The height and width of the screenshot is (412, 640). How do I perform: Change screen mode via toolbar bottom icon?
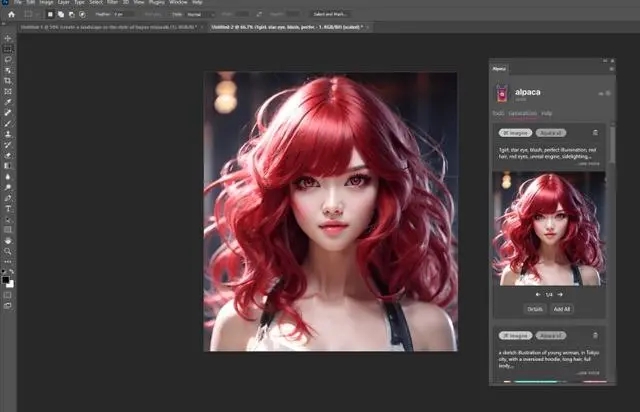8,305
